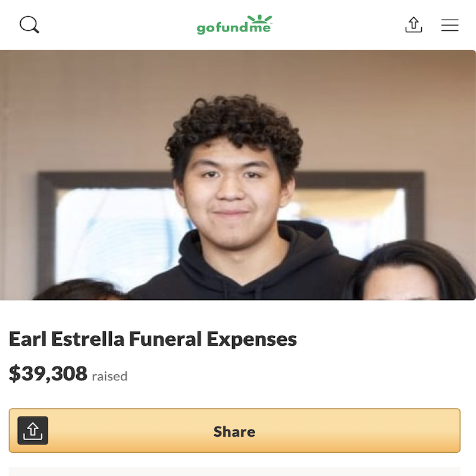Click the search lens at top left

[29, 24]
